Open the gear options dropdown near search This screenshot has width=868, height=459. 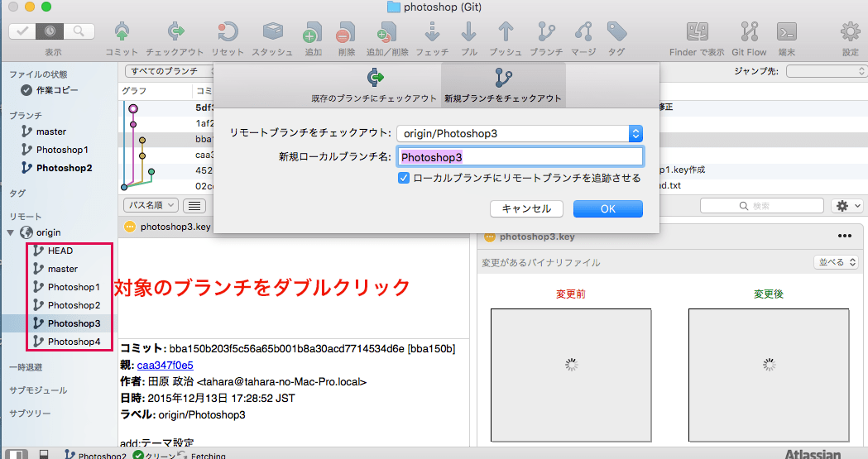coord(847,206)
